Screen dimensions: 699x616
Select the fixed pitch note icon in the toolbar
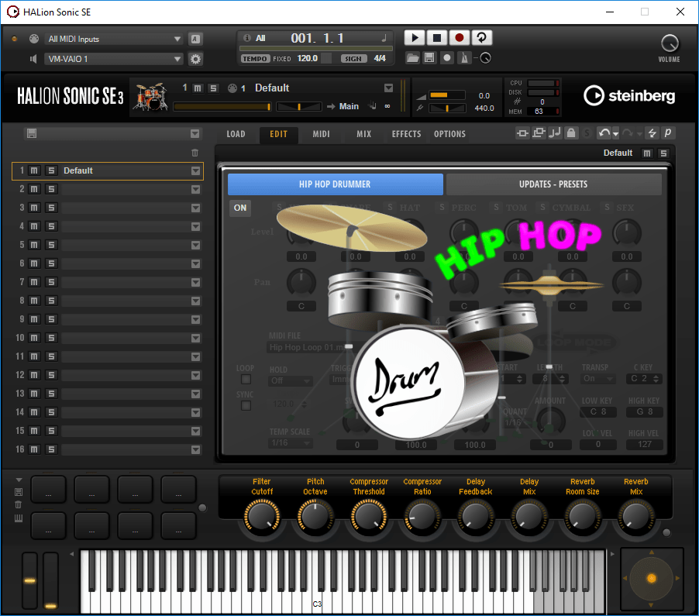click(556, 133)
